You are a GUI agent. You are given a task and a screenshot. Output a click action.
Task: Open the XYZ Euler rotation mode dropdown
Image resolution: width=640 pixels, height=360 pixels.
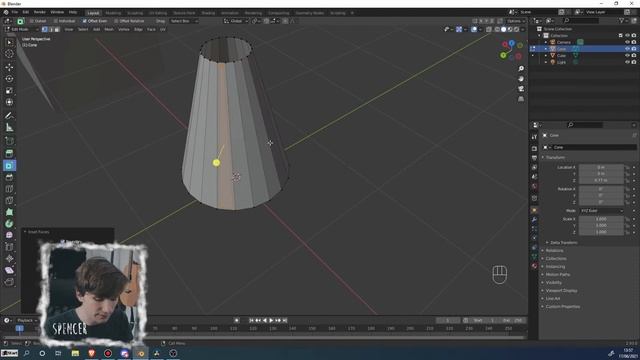click(x=602, y=211)
